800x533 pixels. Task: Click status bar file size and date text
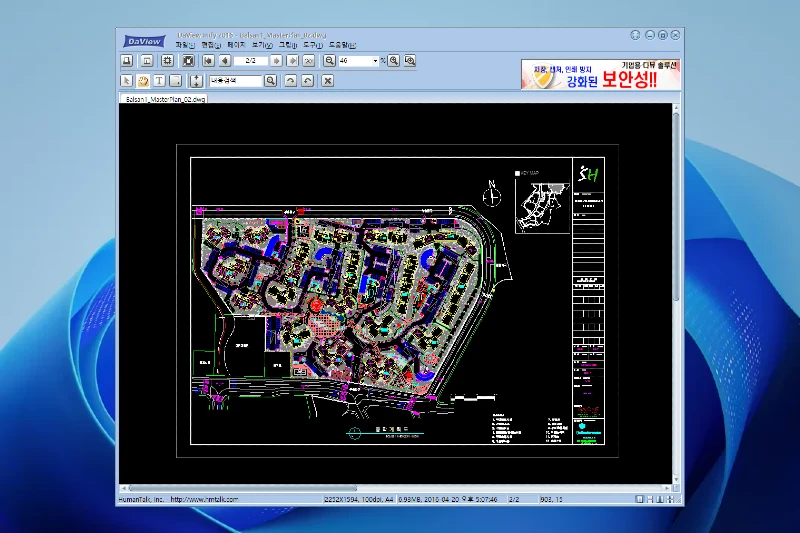[447, 499]
